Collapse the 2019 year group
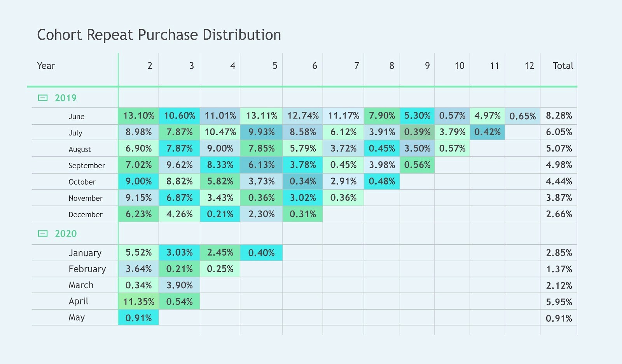The width and height of the screenshot is (622, 364). coord(42,98)
